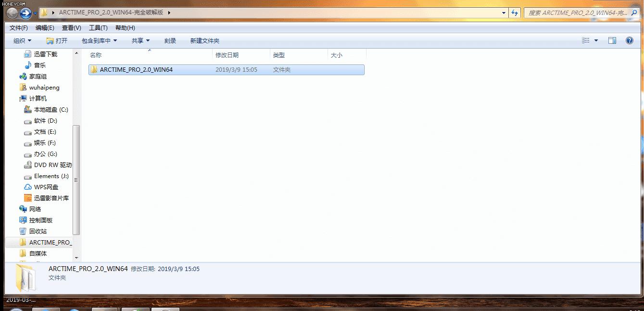The height and width of the screenshot is (311, 644).
Task: Open the Help icon in the toolbar
Action: click(x=629, y=40)
